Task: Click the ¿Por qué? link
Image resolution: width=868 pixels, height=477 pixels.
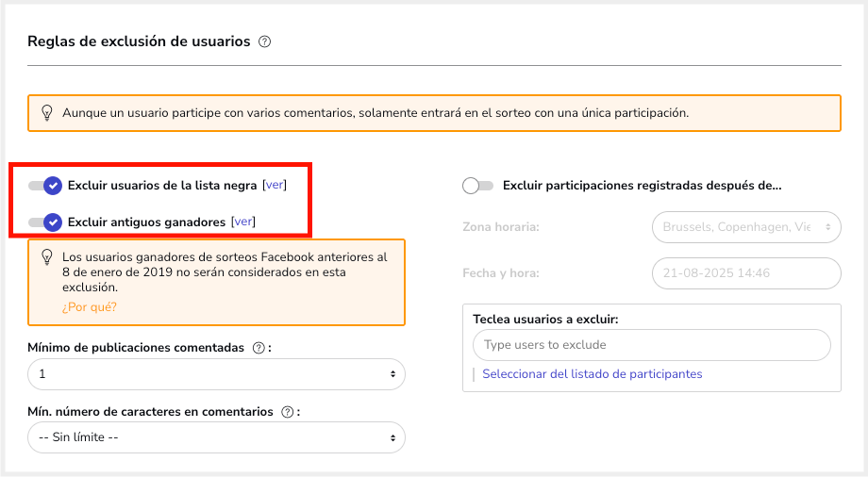Action: (x=90, y=307)
